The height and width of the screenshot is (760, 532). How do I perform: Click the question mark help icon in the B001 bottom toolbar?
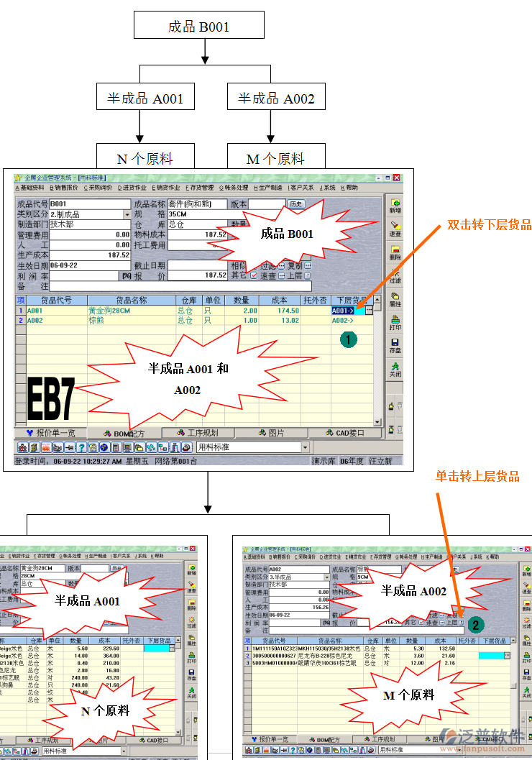pyautogui.click(x=81, y=447)
